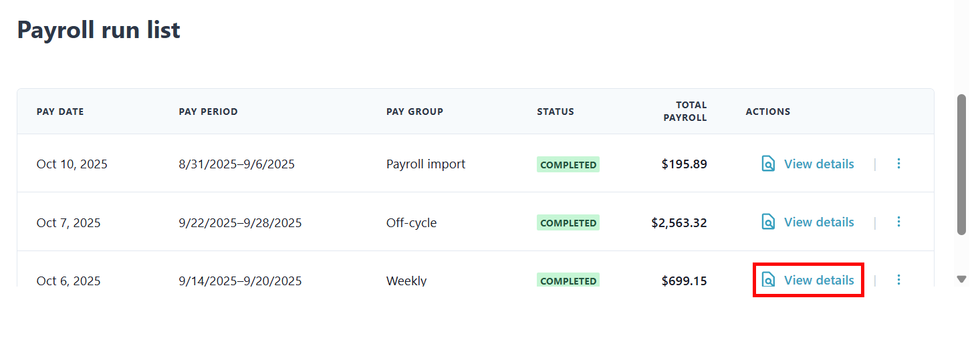
Task: Open View details text for the Oct 6 payroll
Action: (818, 280)
